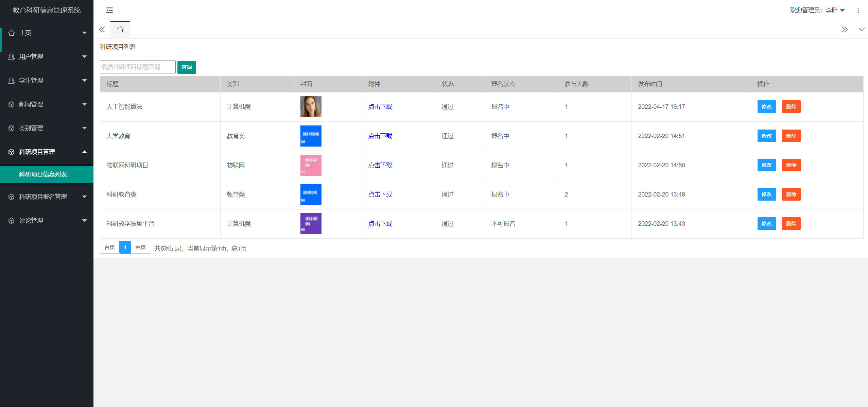868x407 pixels.
Task: Click the 用户管理 user icon in sidebar
Action: (x=12, y=57)
